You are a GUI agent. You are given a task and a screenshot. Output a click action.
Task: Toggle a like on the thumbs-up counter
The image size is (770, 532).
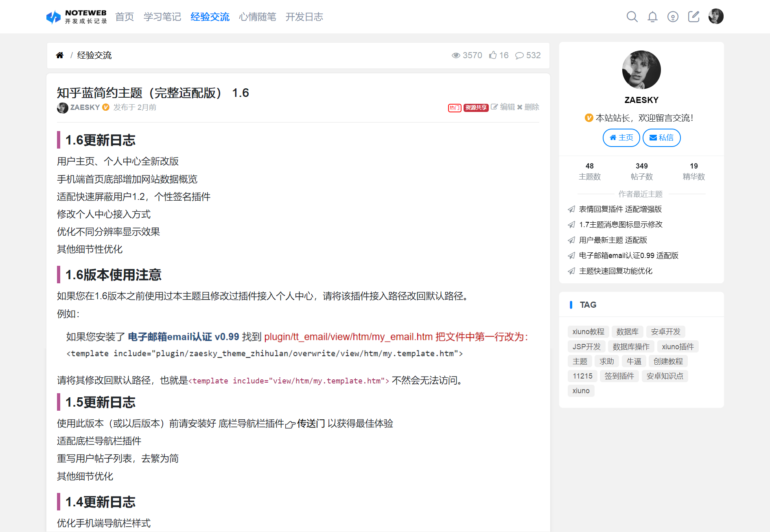pyautogui.click(x=494, y=55)
